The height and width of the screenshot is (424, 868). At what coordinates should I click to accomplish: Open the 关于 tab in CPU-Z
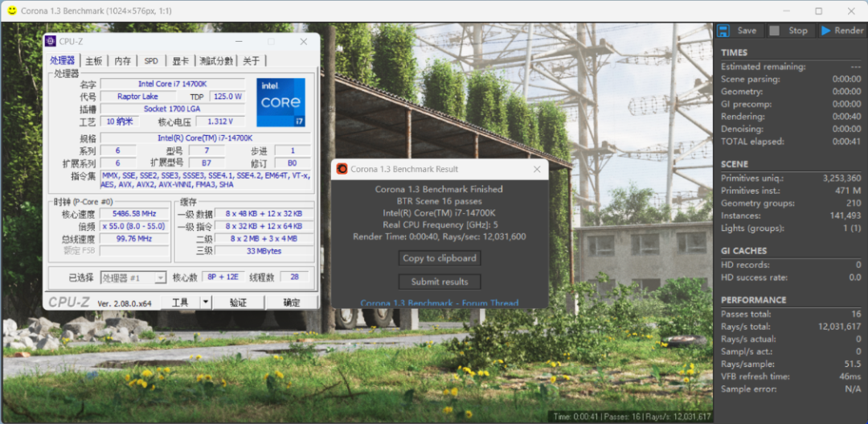pos(252,61)
